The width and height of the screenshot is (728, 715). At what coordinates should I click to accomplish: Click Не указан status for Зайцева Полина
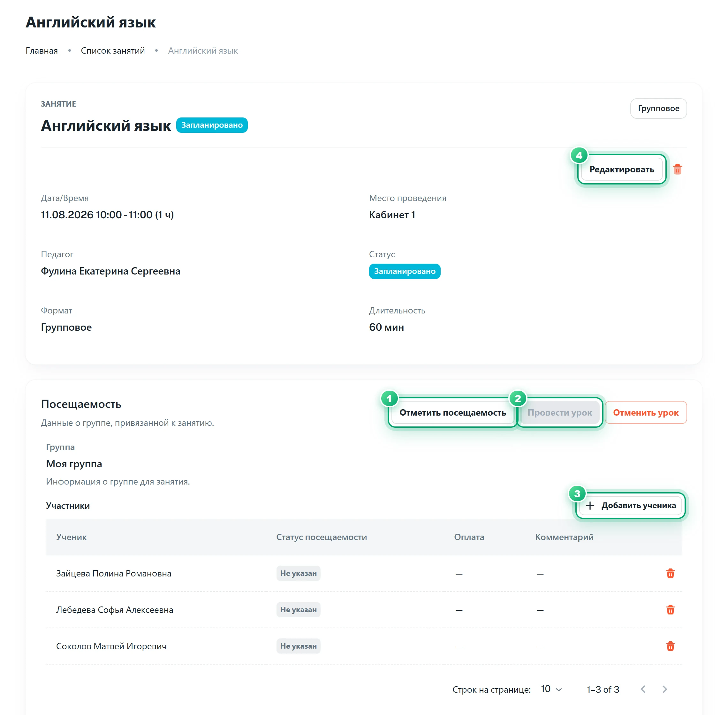298,573
